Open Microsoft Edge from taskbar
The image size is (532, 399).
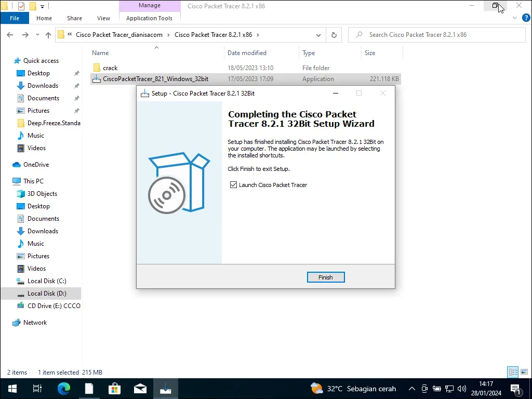64,389
